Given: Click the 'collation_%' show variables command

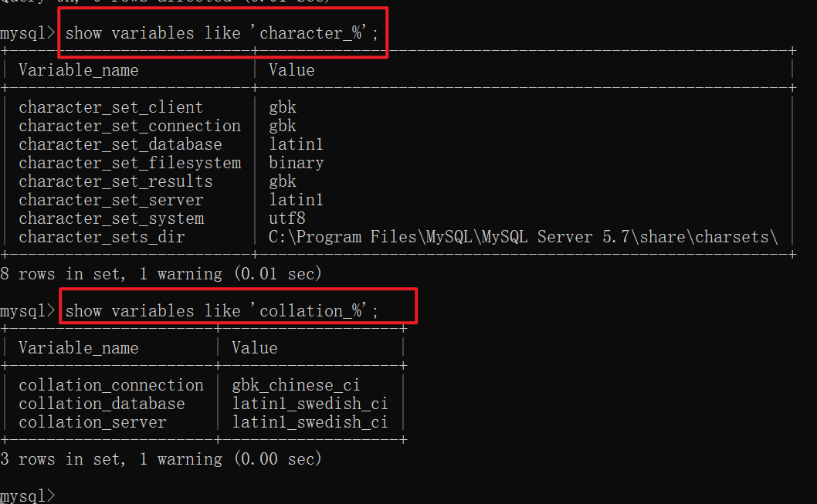Looking at the screenshot, I should coord(222,311).
